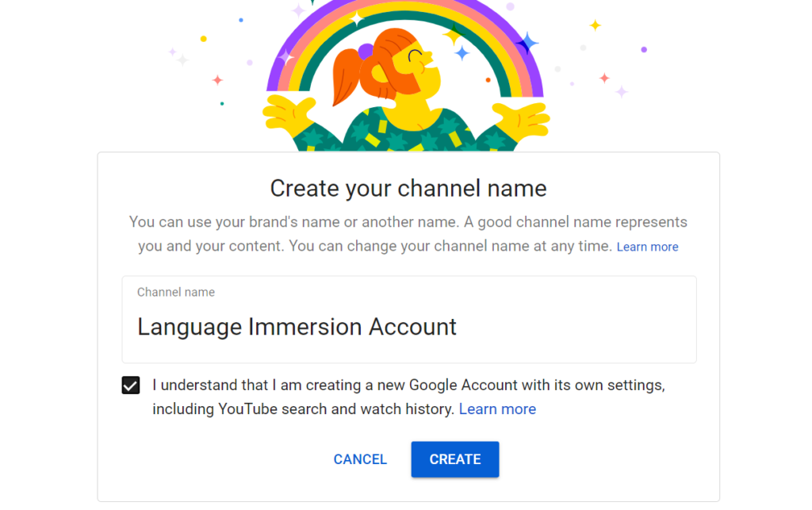Open Learn more link after channel name description
This screenshot has height=510, width=812.
tap(647, 247)
